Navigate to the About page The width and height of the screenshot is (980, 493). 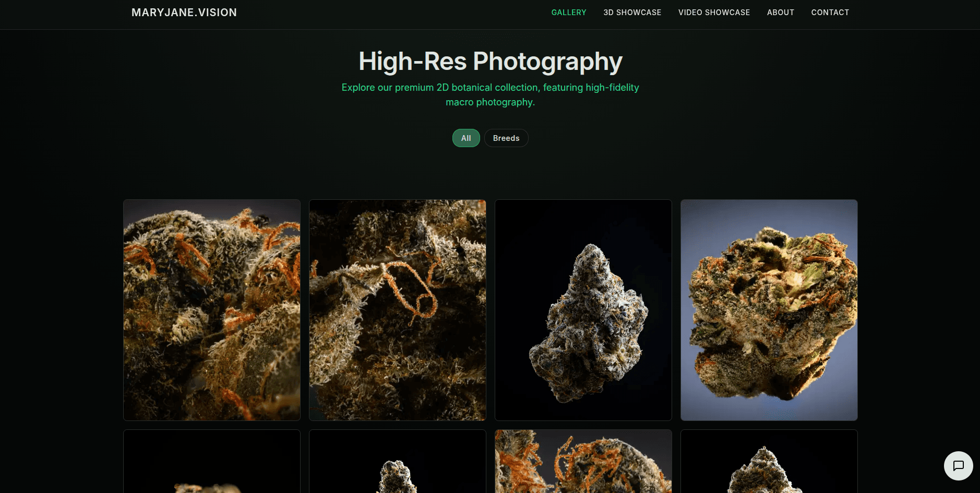[x=780, y=13]
